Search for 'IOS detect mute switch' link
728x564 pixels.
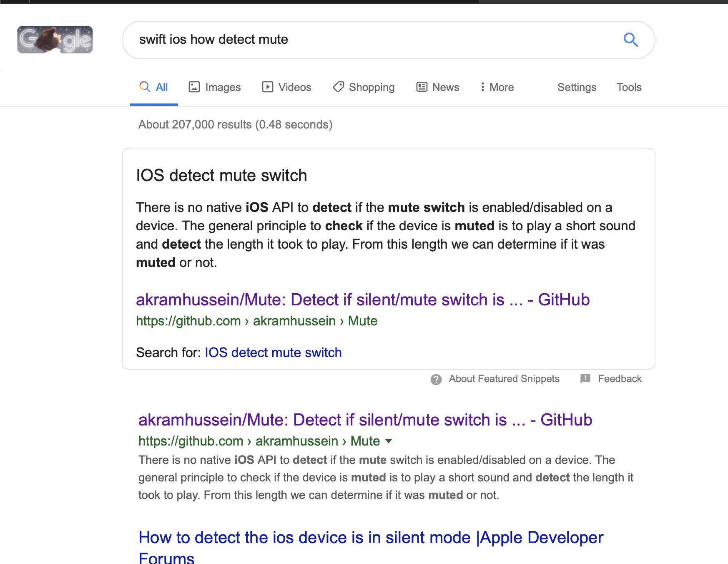[x=273, y=352]
